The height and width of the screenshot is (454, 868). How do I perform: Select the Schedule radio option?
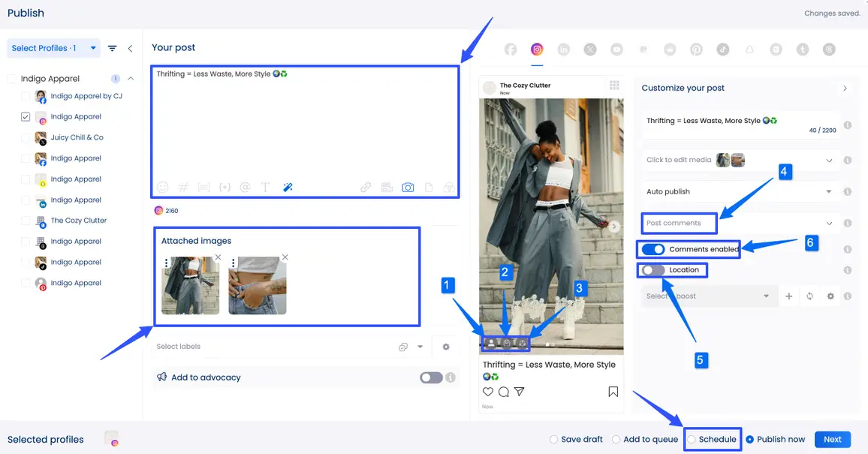(x=692, y=440)
